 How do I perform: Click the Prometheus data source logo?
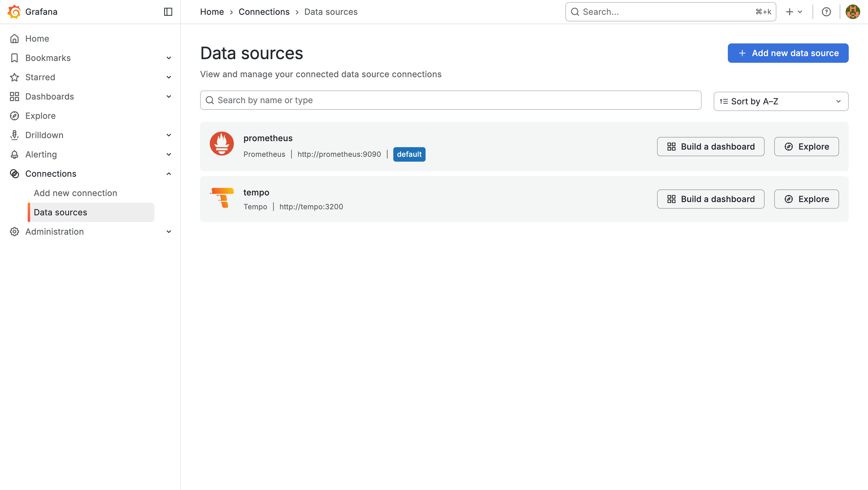222,143
